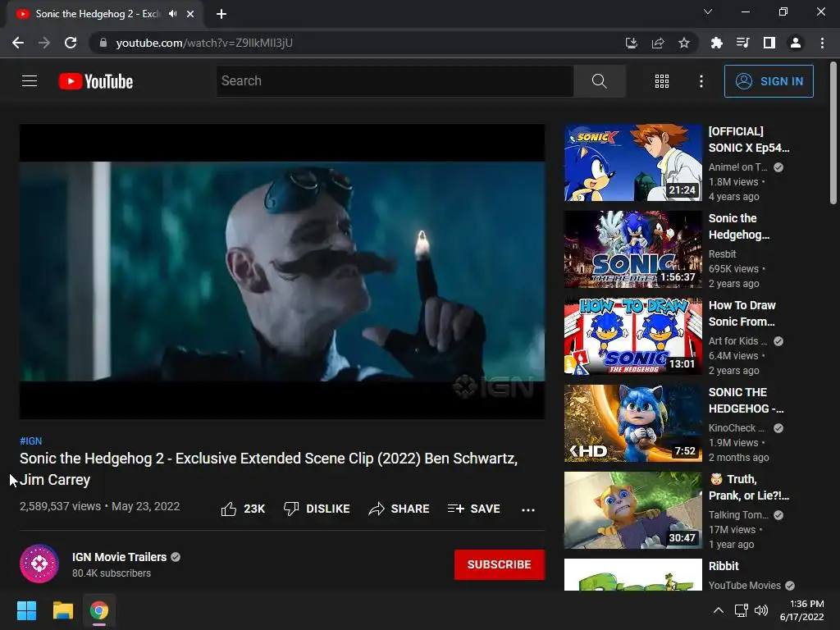The image size is (840, 630).
Task: Click the search magnifier button
Action: coord(600,81)
